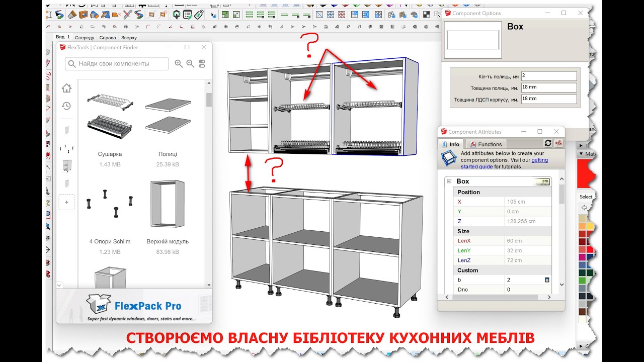Click the LenX value 60 cm

click(x=528, y=241)
